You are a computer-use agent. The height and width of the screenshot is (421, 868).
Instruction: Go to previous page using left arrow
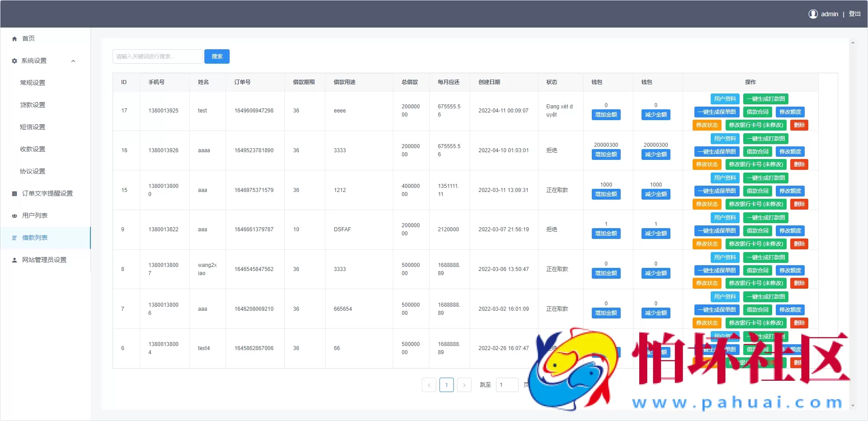pos(429,385)
